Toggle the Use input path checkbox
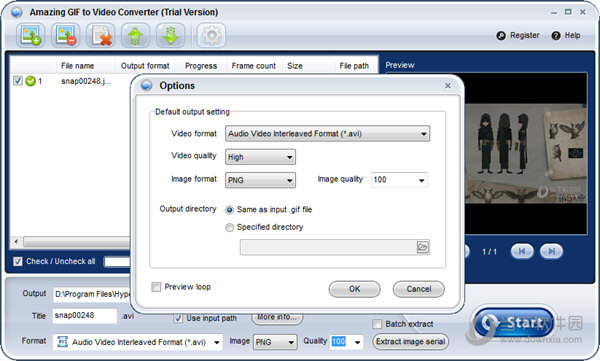Image resolution: width=600 pixels, height=361 pixels. click(178, 318)
